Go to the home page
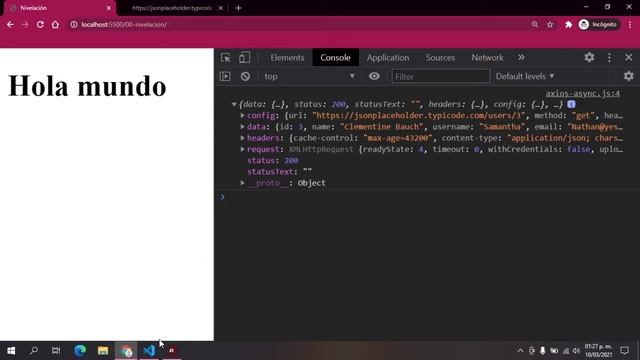 (55, 24)
